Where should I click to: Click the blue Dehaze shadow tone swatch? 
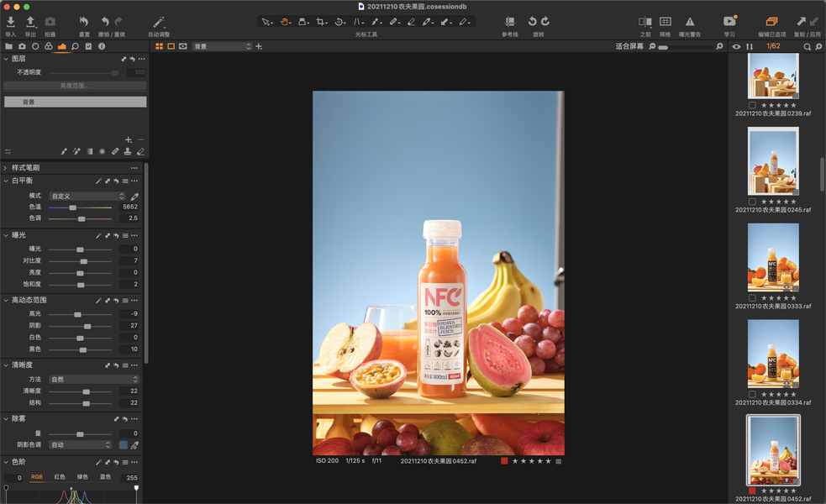(124, 445)
